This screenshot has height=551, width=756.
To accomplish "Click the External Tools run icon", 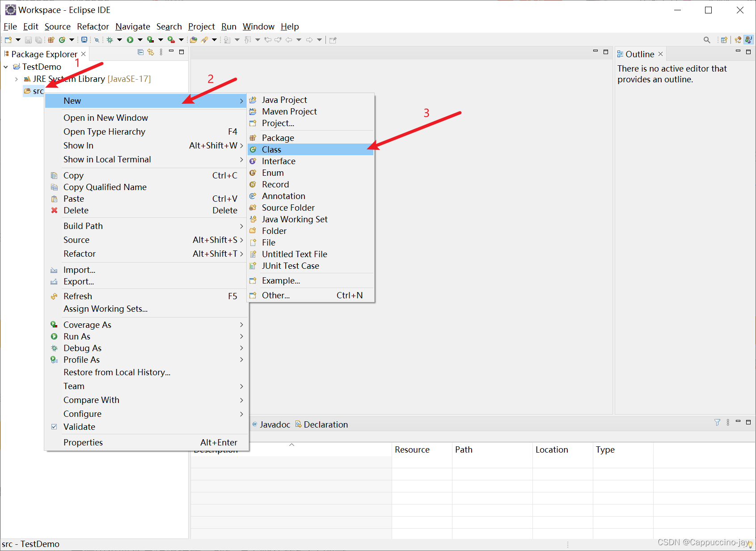I will [171, 40].
